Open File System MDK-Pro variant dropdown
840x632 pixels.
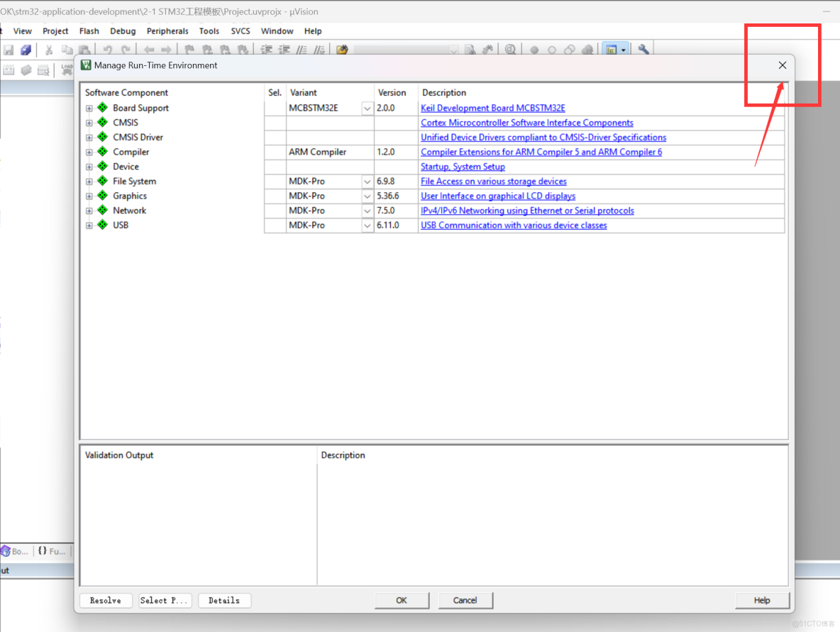coord(367,182)
